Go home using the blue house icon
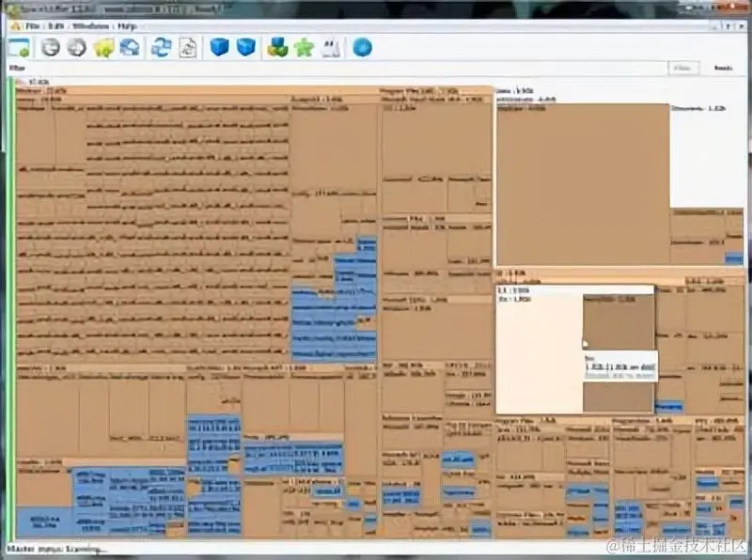This screenshot has width=752, height=560. [130, 48]
